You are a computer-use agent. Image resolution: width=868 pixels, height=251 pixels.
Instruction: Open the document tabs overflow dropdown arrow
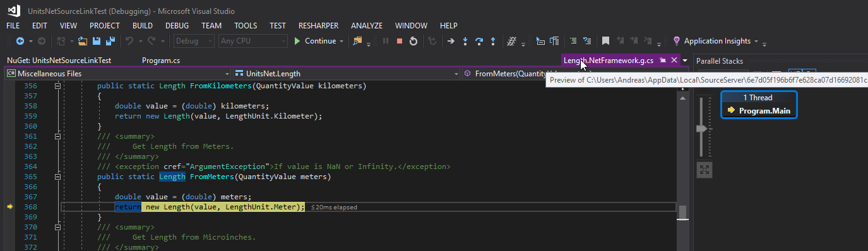coord(686,61)
